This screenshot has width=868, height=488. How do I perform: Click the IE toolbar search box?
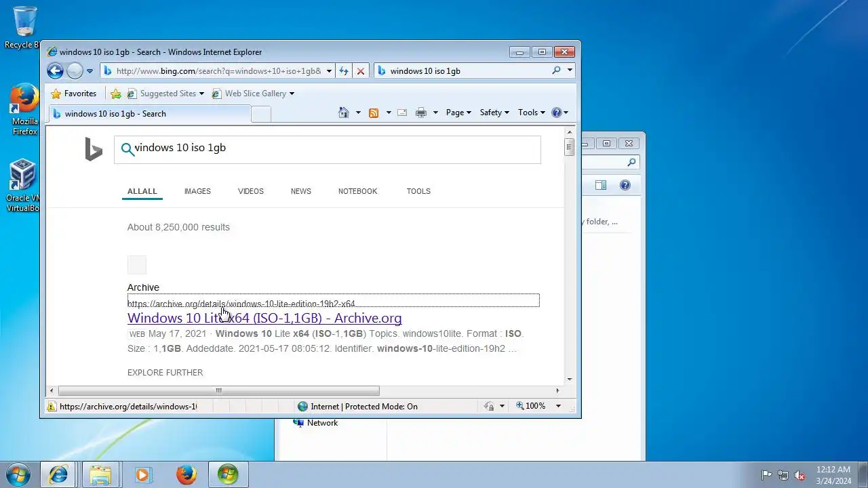pyautogui.click(x=461, y=70)
